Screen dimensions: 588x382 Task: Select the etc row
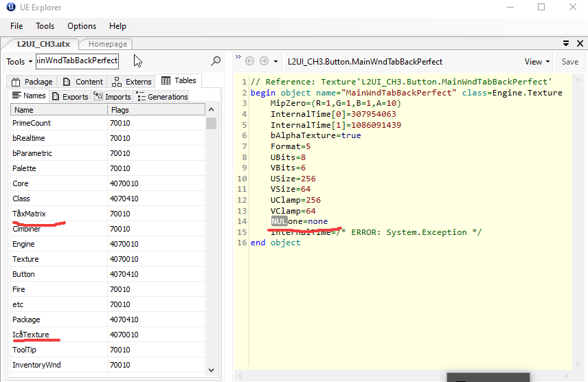click(x=108, y=304)
